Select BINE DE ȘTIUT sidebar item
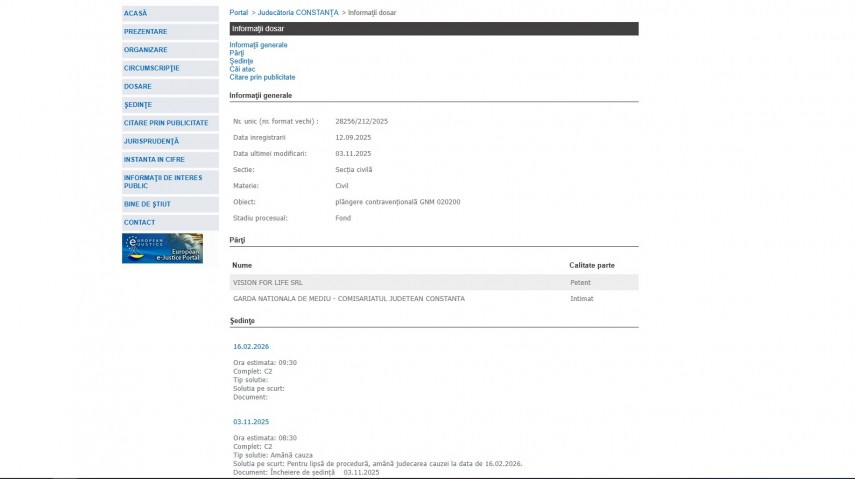Viewport: 855px width, 479px height. click(146, 204)
